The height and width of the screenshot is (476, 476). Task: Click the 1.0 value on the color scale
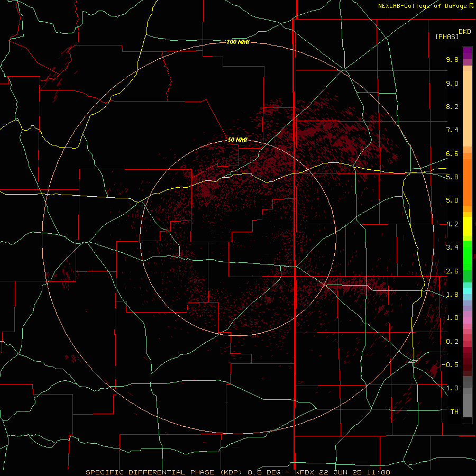(x=452, y=318)
